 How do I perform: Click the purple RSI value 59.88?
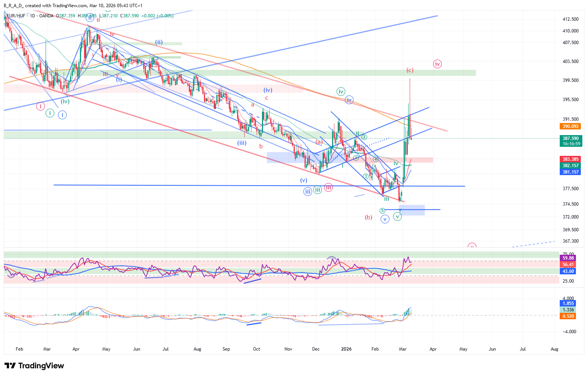coord(568,258)
